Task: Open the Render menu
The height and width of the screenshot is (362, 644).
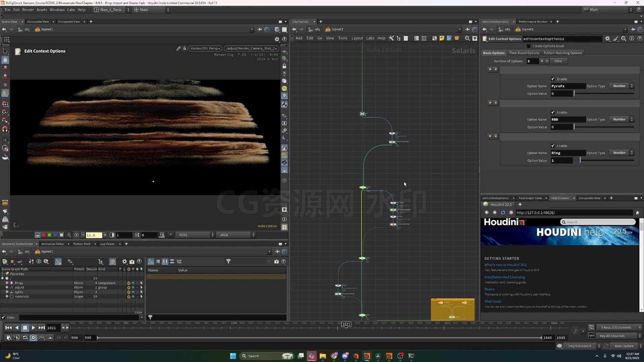Action: coord(28,10)
